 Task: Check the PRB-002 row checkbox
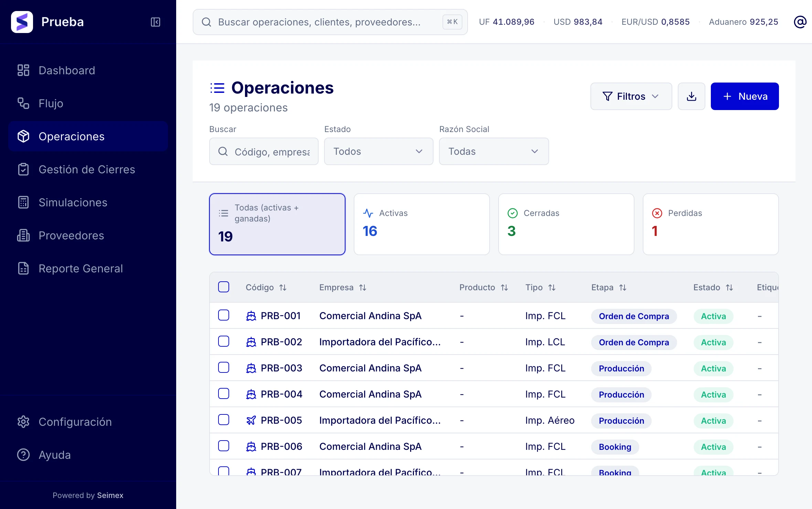coord(224,341)
